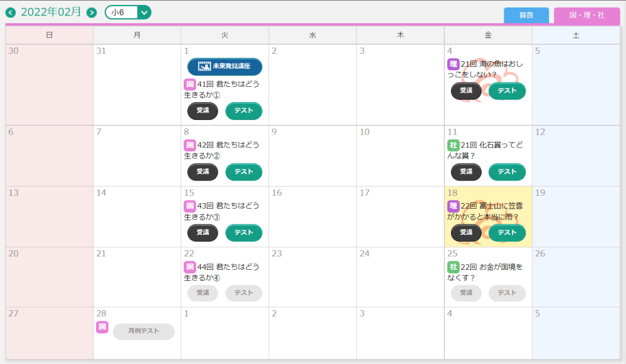Image resolution: width=626 pixels, height=364 pixels.
Task: Click the 社 subject icon on February 11
Action: tap(453, 145)
